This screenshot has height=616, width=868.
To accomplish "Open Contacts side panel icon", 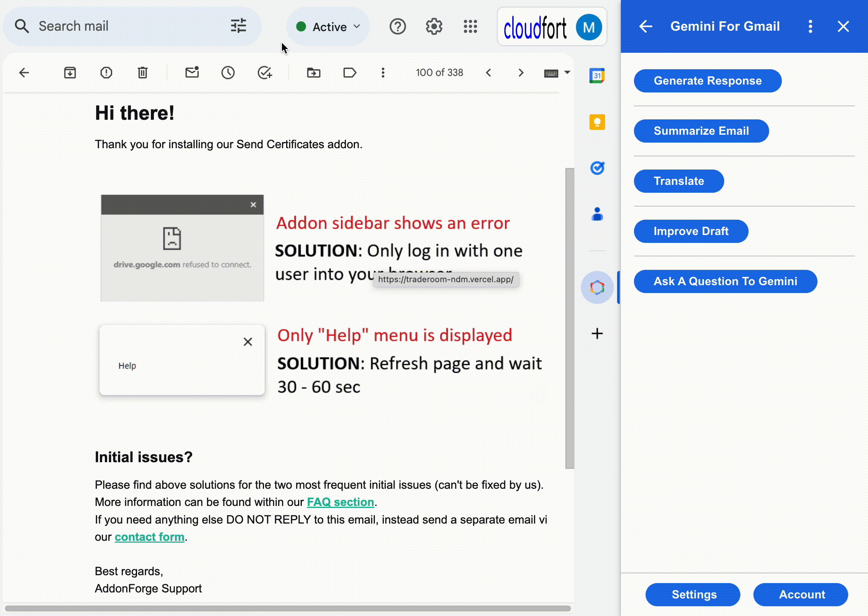I will 597,214.
